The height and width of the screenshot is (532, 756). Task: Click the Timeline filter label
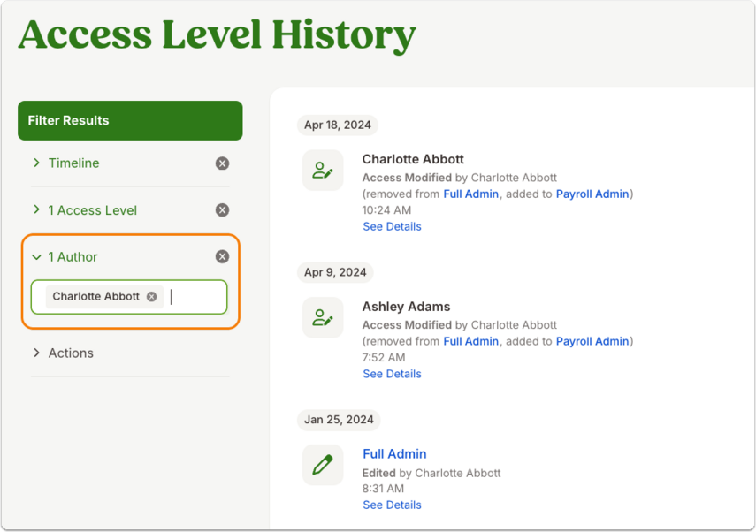(73, 163)
